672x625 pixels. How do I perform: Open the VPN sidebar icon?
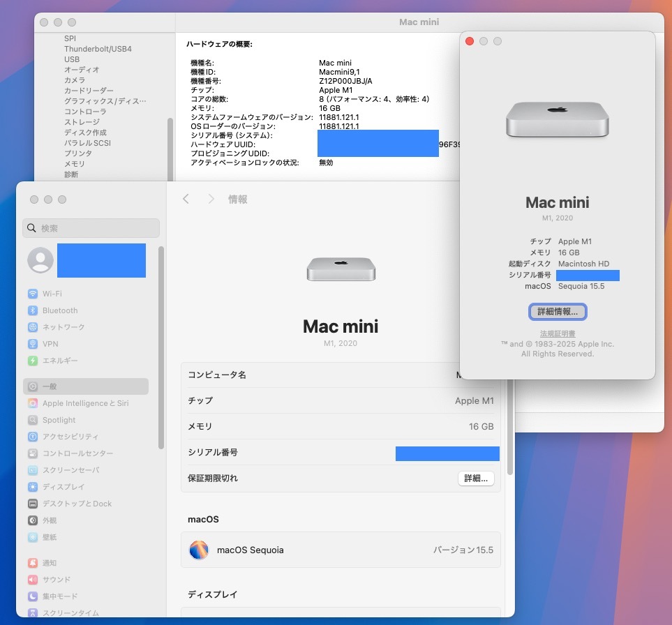point(33,344)
